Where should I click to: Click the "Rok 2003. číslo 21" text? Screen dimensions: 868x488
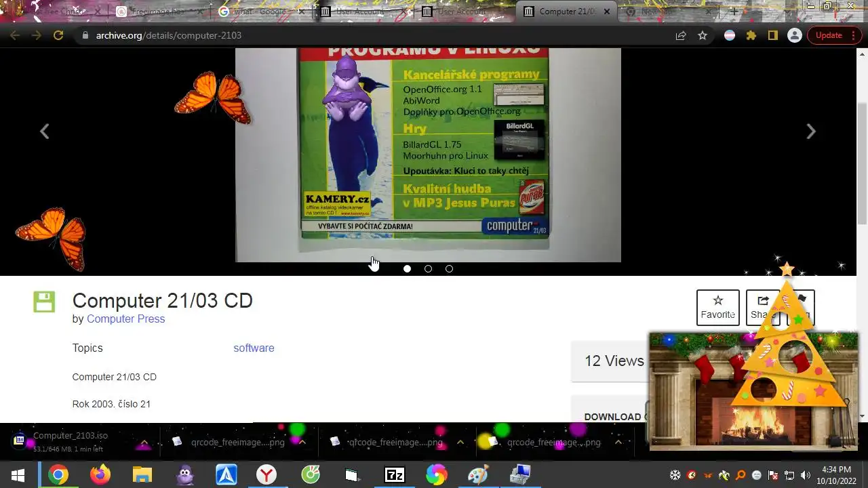click(111, 404)
